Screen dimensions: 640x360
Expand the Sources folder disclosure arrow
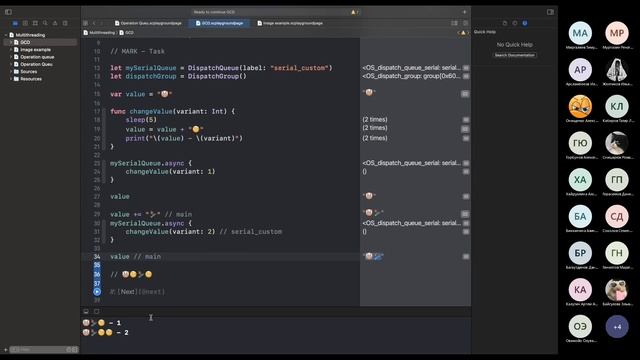[11, 72]
